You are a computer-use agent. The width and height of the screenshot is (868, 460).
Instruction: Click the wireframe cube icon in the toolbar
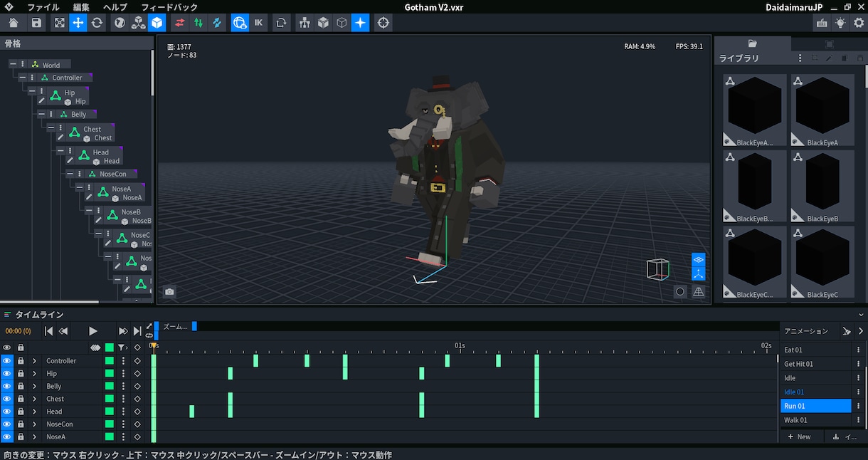click(342, 23)
